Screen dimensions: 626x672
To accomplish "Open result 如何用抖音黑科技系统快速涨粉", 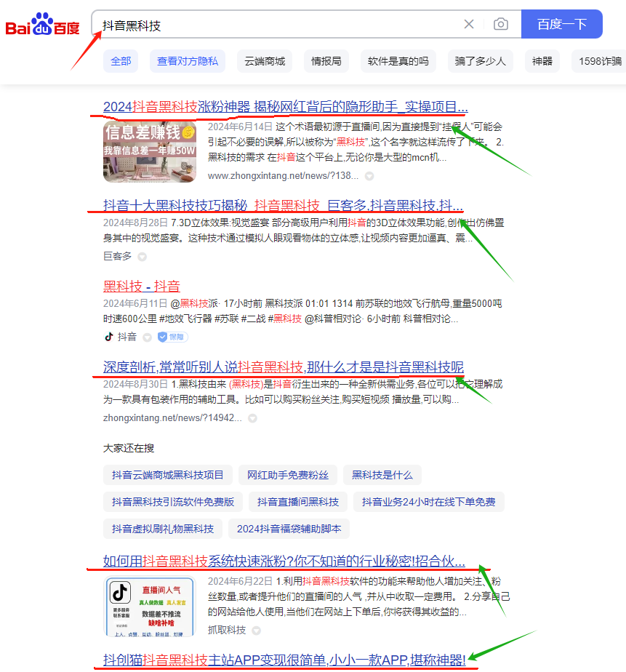I will (284, 561).
